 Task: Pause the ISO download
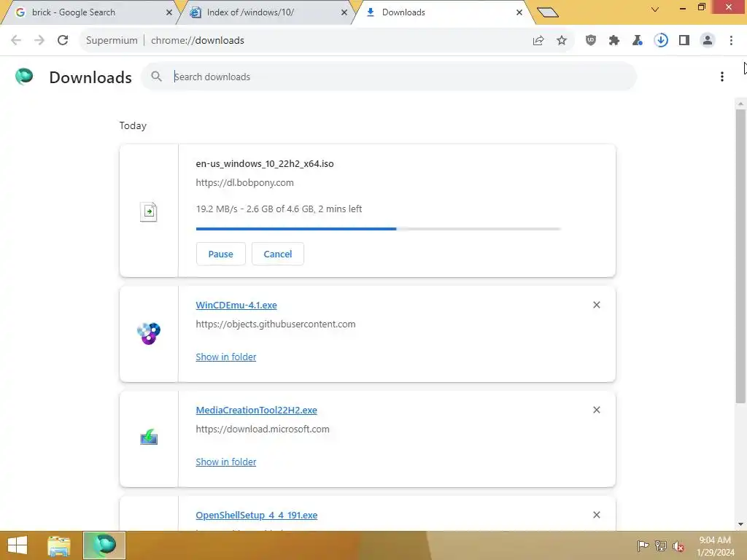pos(220,254)
